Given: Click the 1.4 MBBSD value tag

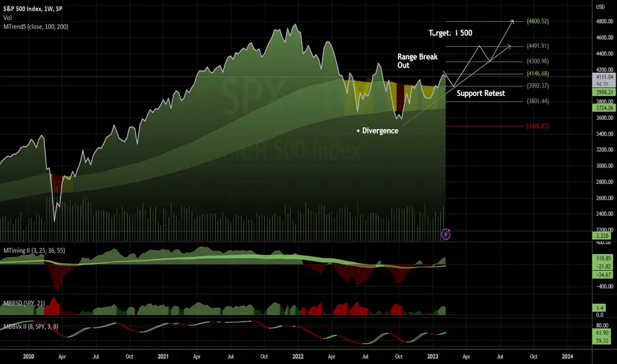Looking at the screenshot, I should [x=600, y=308].
